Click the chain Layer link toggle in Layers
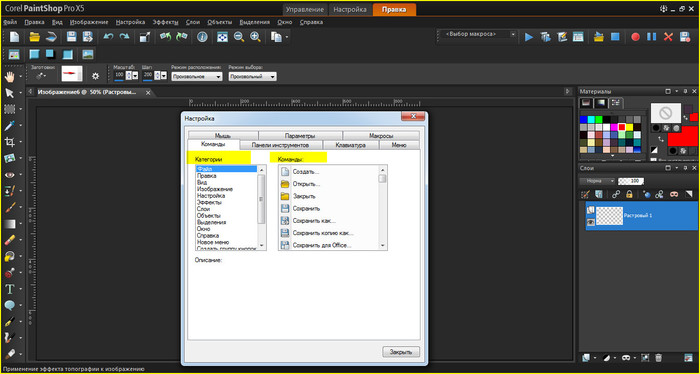The height and width of the screenshot is (374, 700). (616, 194)
